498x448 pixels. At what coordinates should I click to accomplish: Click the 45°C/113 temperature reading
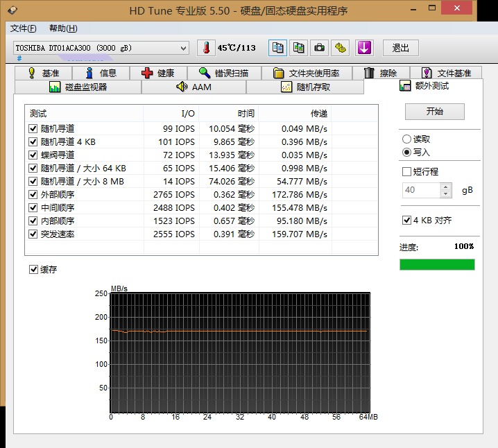pos(237,48)
